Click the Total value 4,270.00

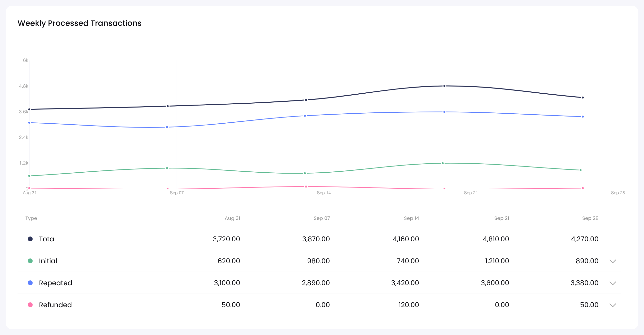point(585,239)
